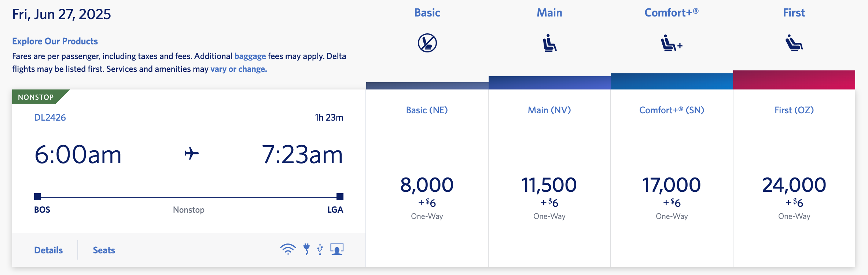The width and height of the screenshot is (868, 275).
Task: Click the baggage fees link
Action: pos(250,56)
